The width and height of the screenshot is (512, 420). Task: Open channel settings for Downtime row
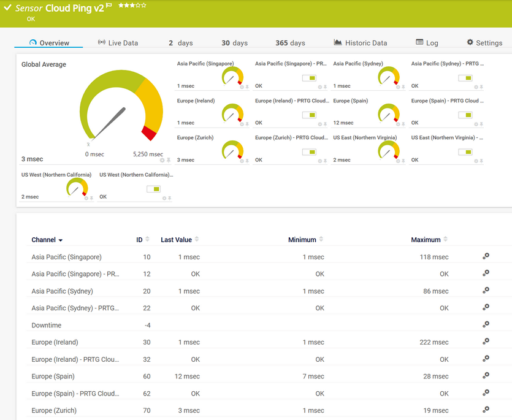486,324
